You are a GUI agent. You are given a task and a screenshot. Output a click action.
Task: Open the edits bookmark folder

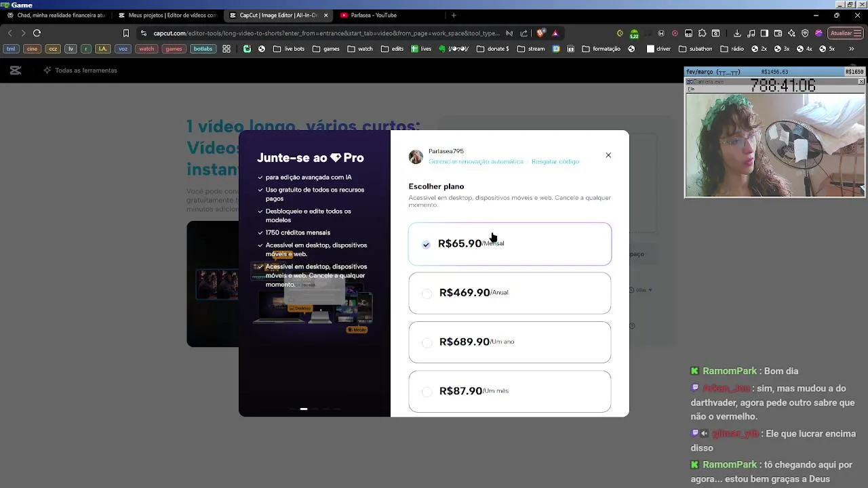tap(392, 49)
